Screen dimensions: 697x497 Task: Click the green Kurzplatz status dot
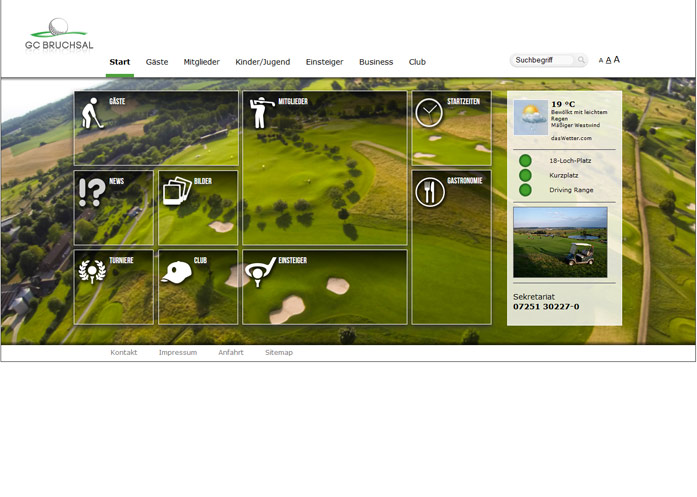point(525,175)
